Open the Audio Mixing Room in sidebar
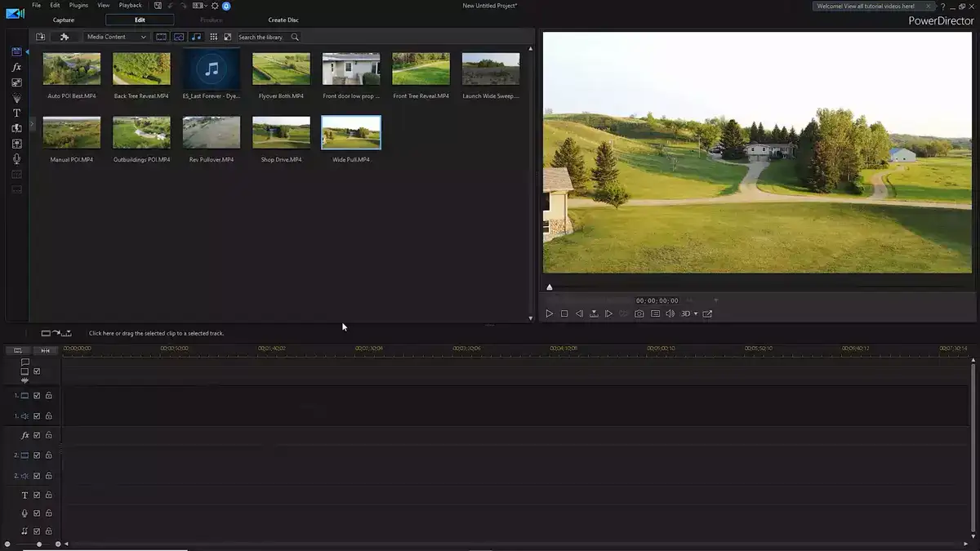980x551 pixels. coord(16,144)
